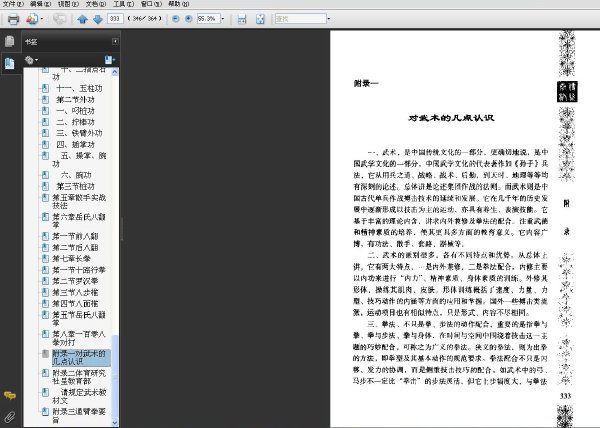
Task: Click the 查找 find text field
Action: point(300,18)
